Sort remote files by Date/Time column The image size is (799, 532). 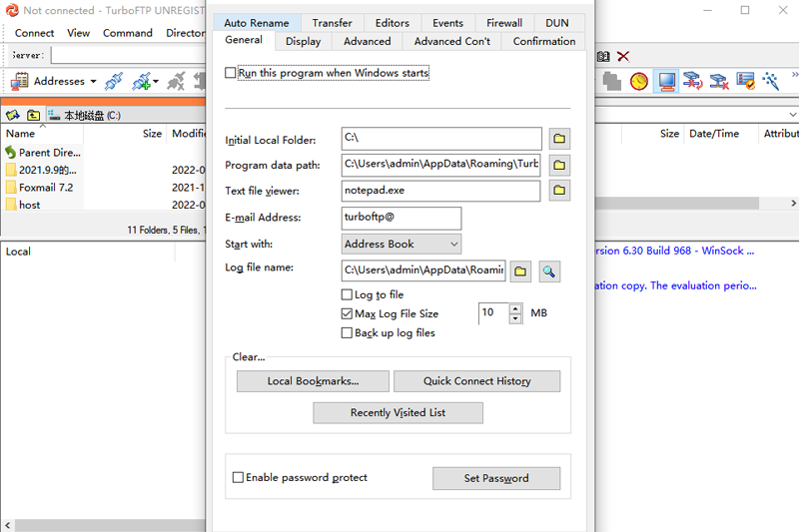(720, 134)
